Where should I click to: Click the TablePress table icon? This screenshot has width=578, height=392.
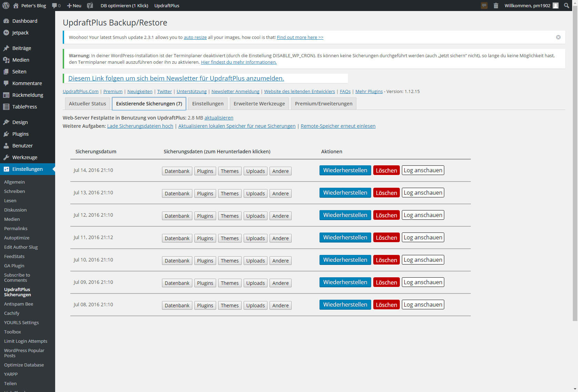[6, 107]
